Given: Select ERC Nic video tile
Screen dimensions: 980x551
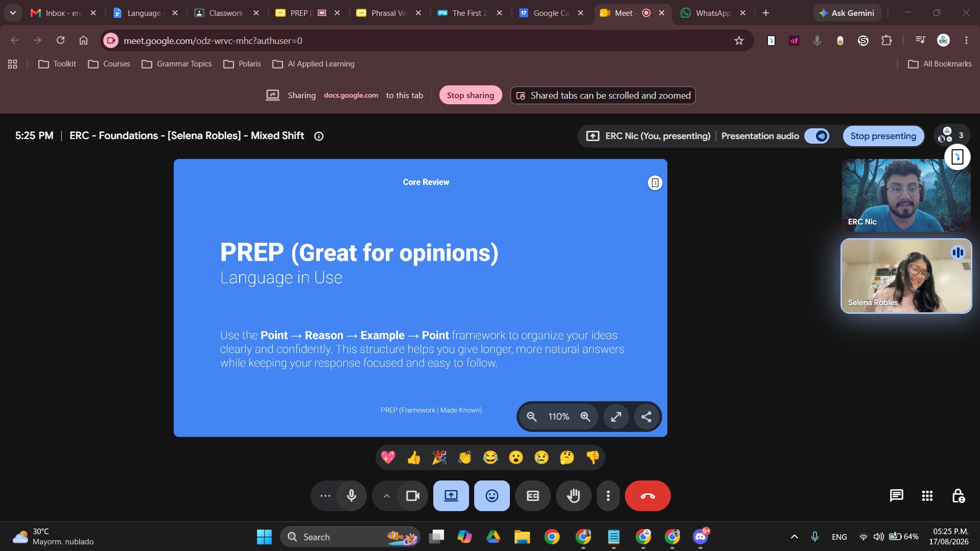Looking at the screenshot, I should click(x=906, y=195).
